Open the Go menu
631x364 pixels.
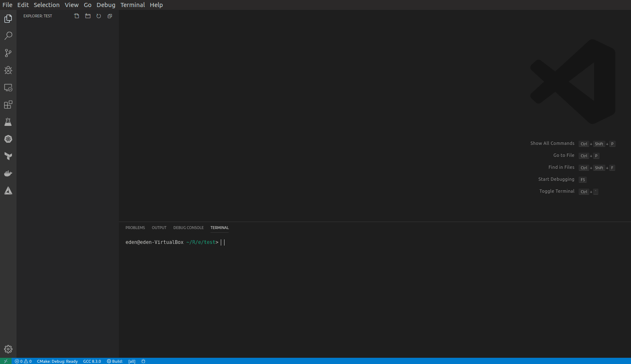pos(87,5)
